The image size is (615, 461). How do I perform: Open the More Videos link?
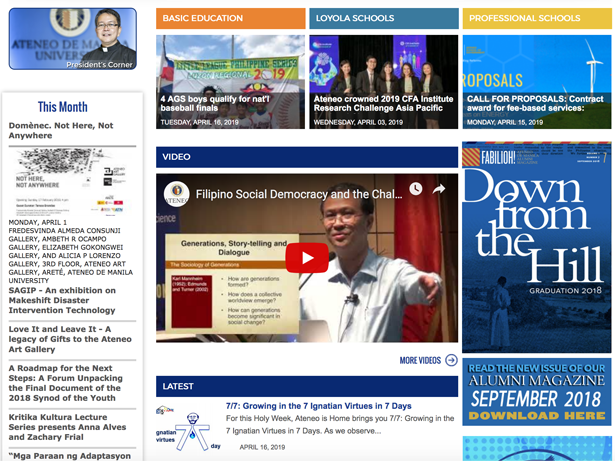point(420,360)
